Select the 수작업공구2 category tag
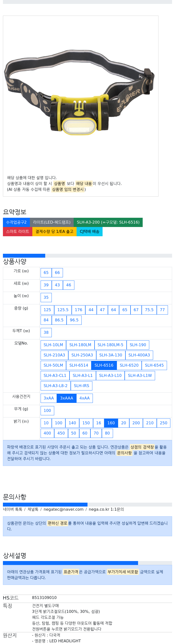 pos(16,222)
